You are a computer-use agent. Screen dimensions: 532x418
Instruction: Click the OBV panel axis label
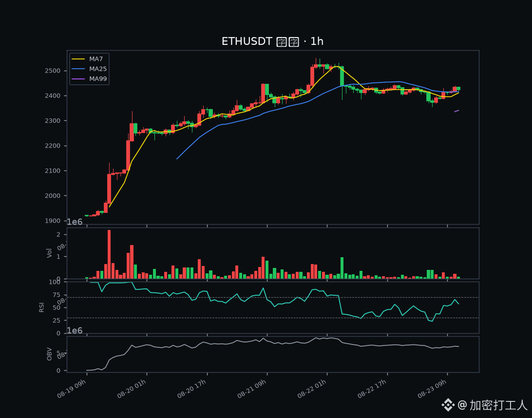[x=50, y=354]
